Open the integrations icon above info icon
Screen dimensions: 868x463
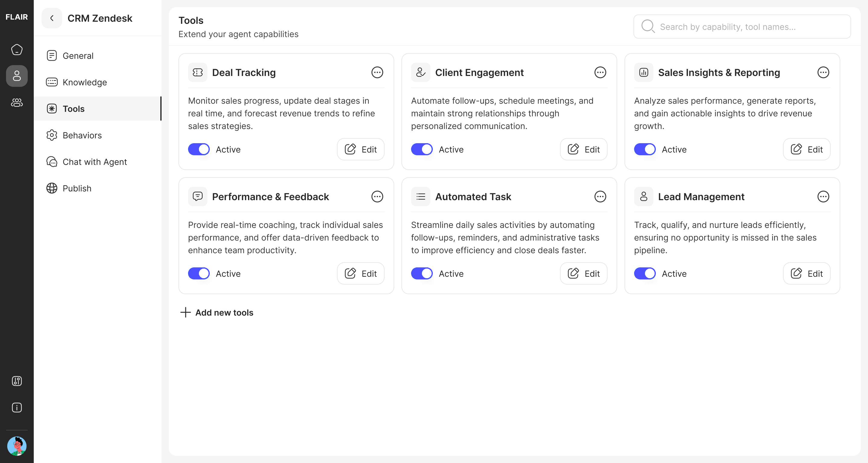click(17, 381)
